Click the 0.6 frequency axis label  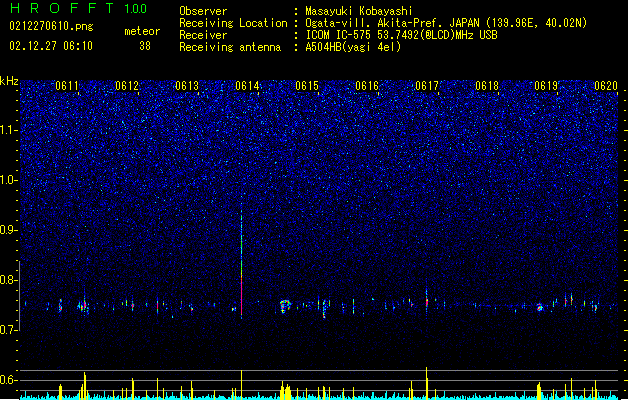(9, 380)
